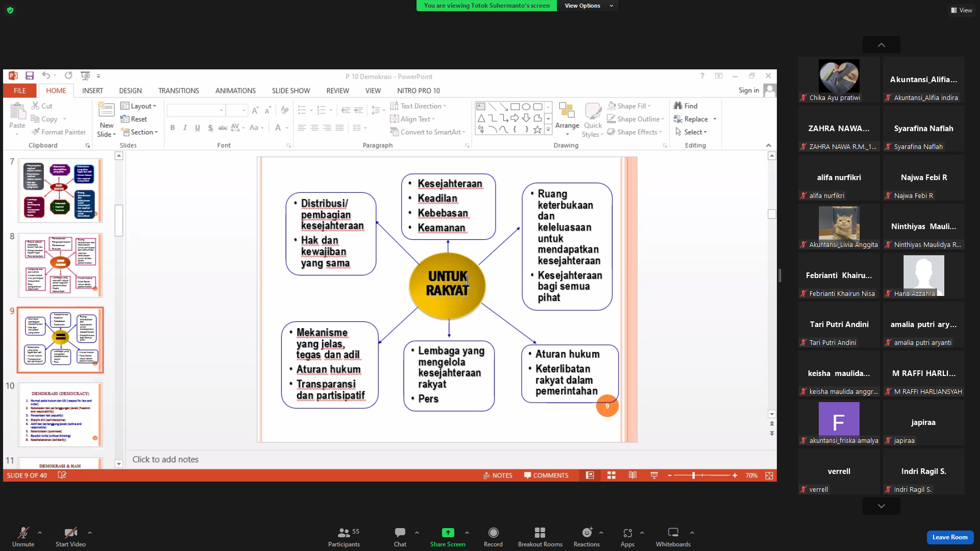Image resolution: width=980 pixels, height=551 pixels.
Task: Open Breakout Rooms
Action: coord(540,537)
